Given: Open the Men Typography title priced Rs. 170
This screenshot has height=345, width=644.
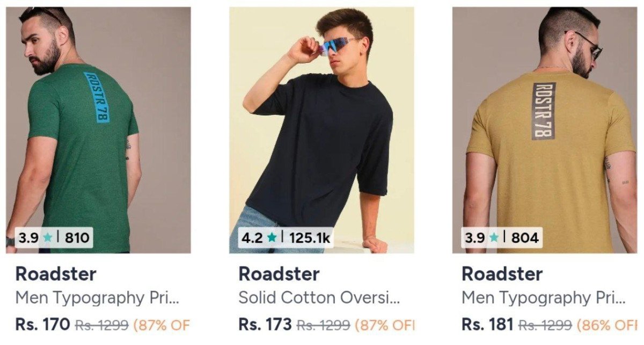Looking at the screenshot, I should tap(97, 298).
